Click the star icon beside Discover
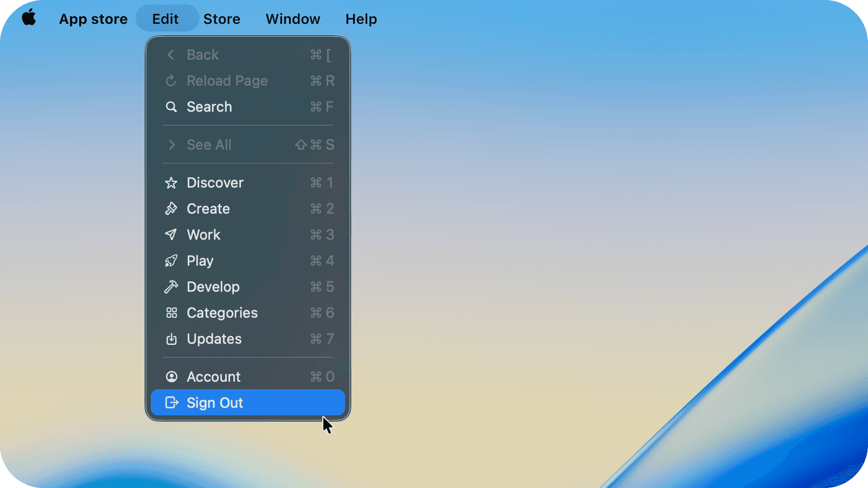 171,183
